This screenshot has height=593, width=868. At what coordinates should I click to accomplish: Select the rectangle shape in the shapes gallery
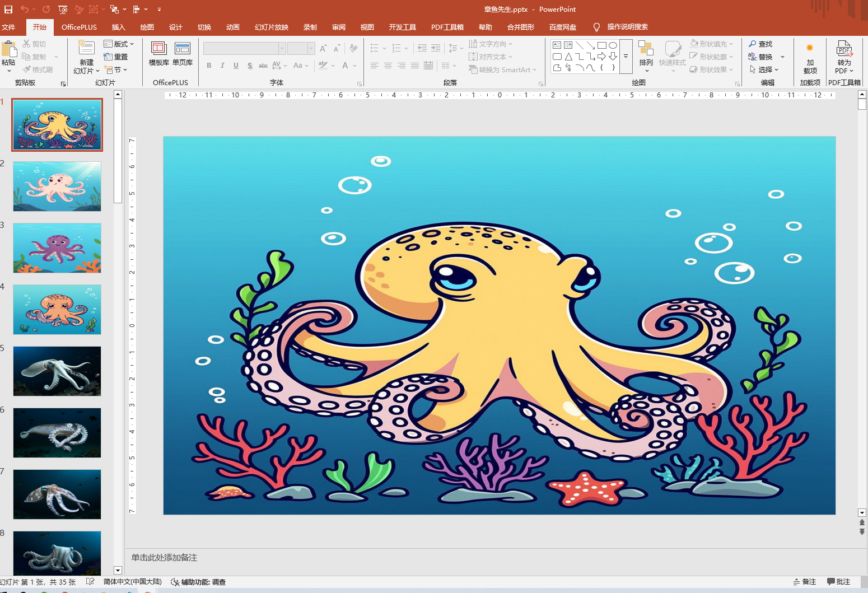point(601,45)
